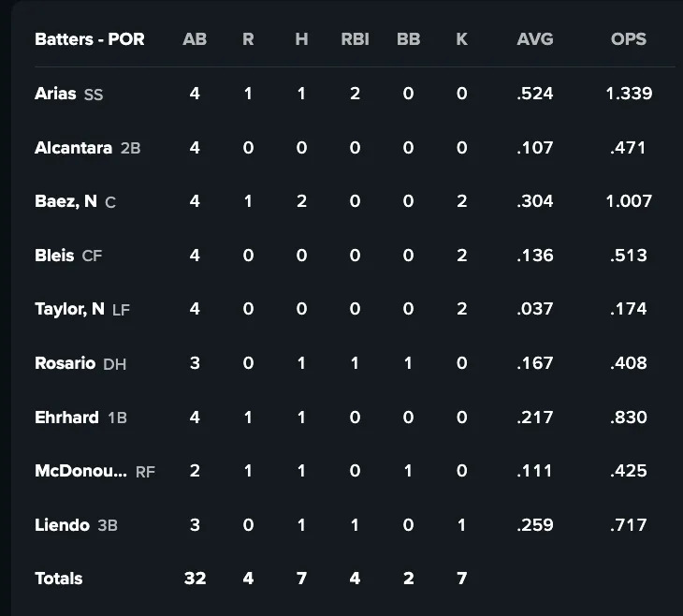
Task: Select the RBI column header
Action: (x=356, y=39)
